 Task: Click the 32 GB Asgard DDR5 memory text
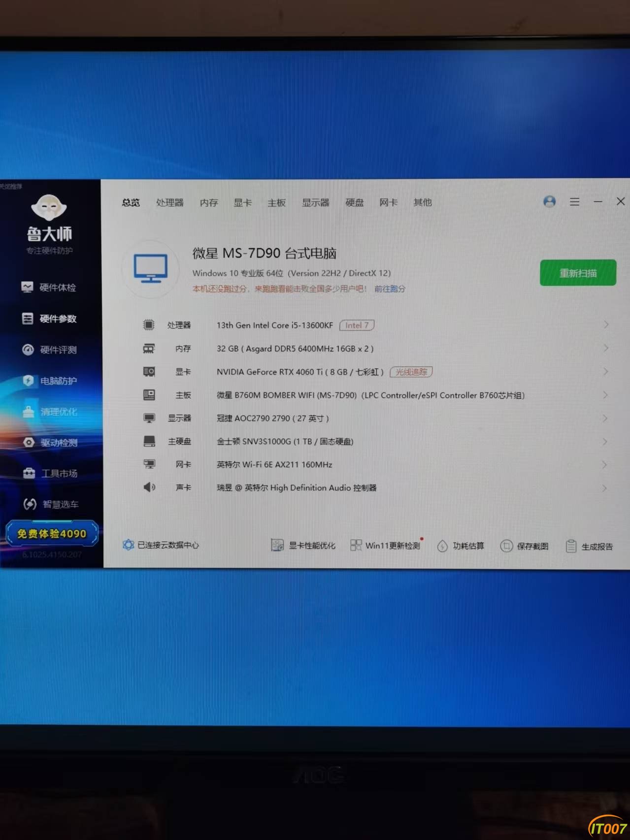(295, 349)
